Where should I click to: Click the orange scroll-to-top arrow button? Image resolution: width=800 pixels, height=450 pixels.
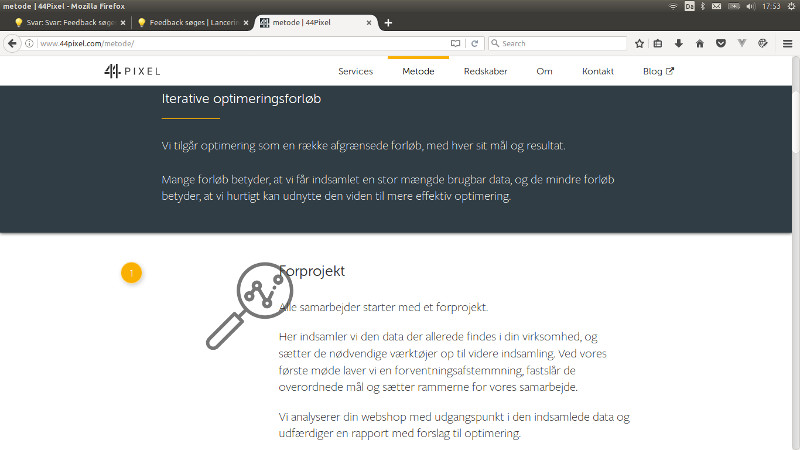131,272
